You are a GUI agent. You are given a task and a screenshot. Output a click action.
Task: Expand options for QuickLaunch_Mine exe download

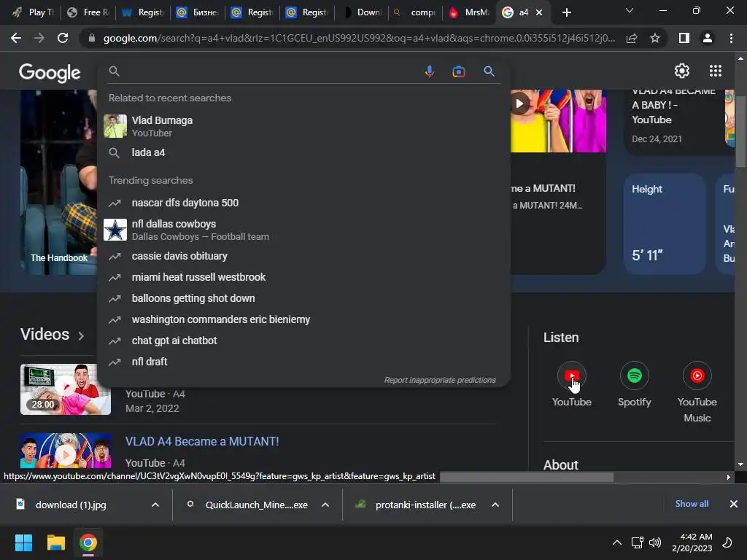pos(325,505)
